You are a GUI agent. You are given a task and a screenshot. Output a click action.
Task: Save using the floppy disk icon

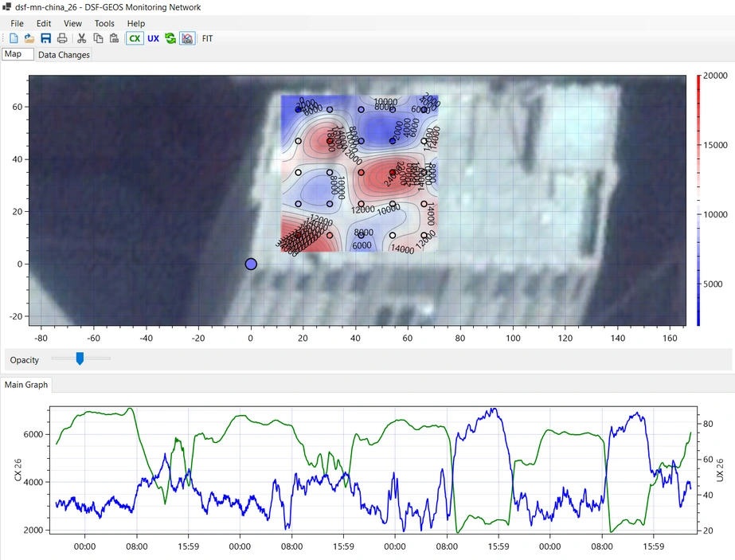[x=45, y=38]
